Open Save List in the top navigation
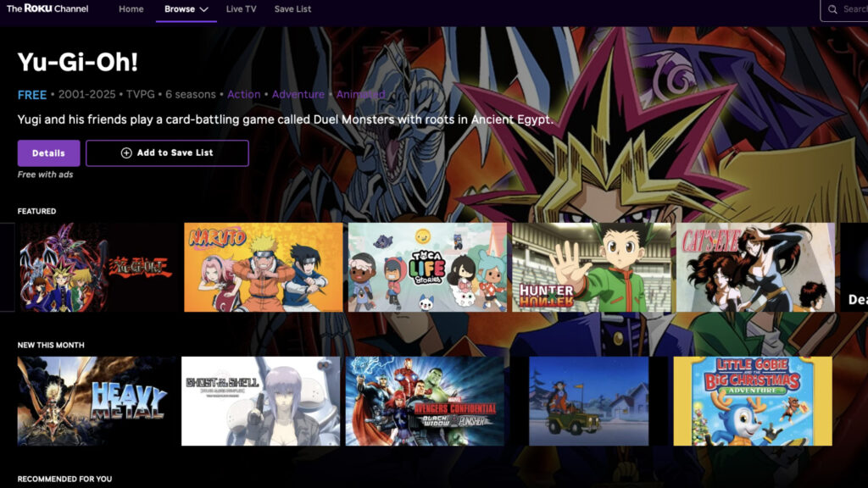 [292, 9]
